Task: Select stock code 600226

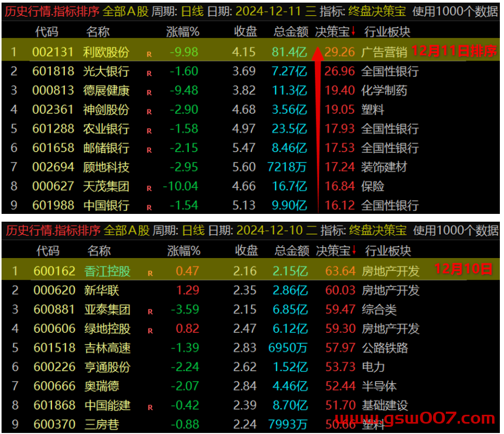Action: click(55, 367)
